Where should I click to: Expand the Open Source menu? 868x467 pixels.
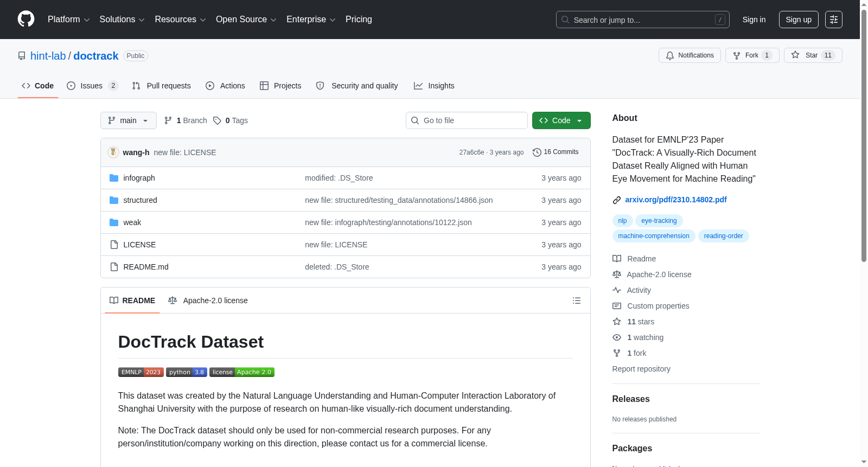tap(246, 20)
